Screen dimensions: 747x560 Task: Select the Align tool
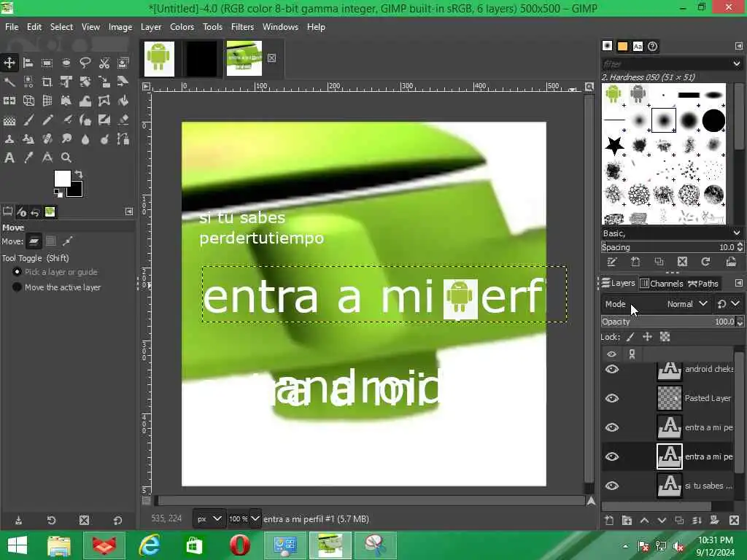click(x=28, y=63)
